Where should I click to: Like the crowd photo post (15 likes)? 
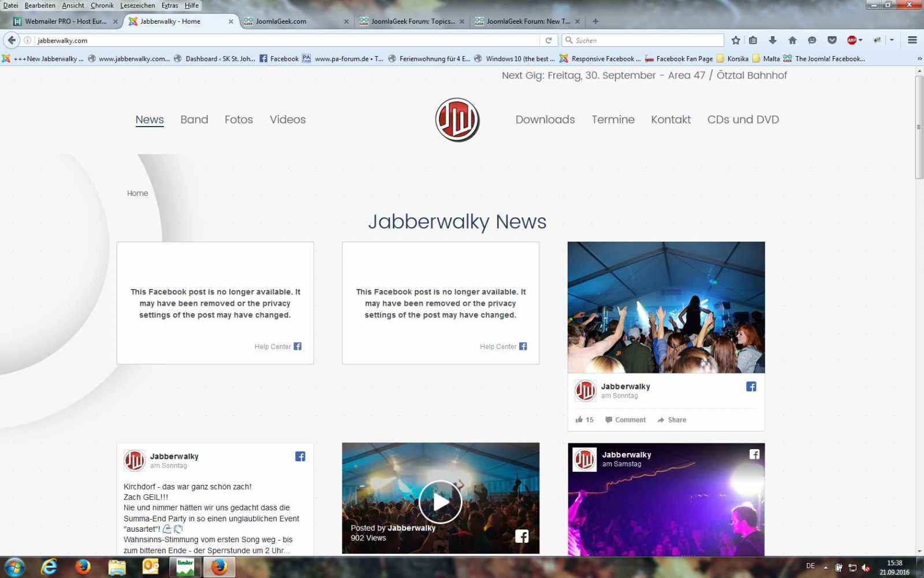coord(584,420)
